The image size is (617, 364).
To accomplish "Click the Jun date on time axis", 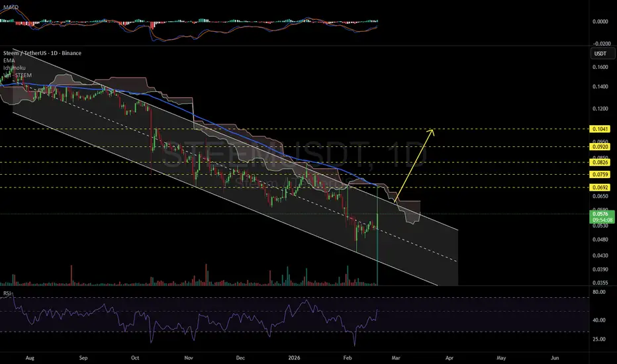I will 555,358.
